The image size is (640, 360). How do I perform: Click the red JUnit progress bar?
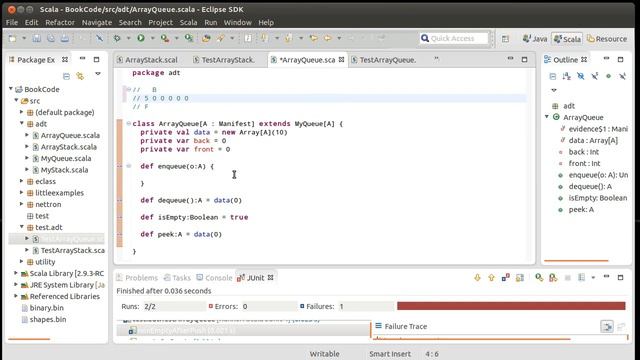[x=511, y=306]
